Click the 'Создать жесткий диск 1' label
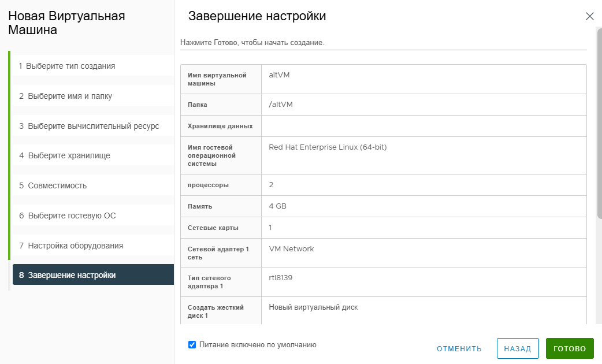The height and width of the screenshot is (364, 602). click(x=215, y=311)
